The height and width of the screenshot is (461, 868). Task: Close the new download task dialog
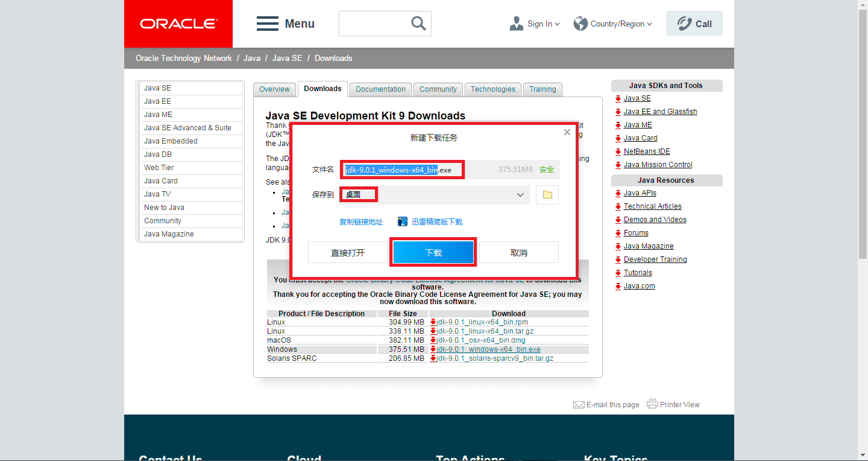(x=567, y=132)
